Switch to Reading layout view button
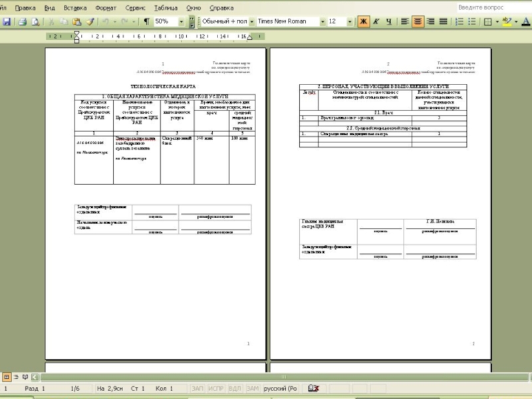The height and width of the screenshot is (399, 532). point(25,377)
